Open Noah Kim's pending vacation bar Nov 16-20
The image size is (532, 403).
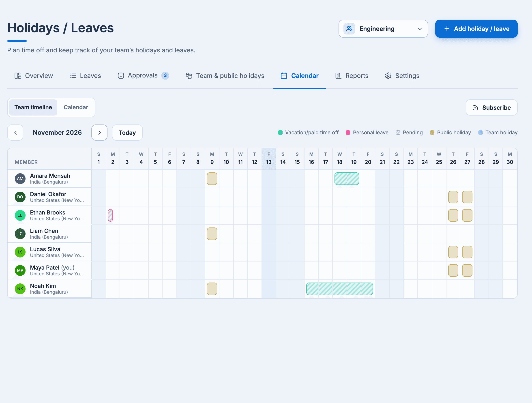pyautogui.click(x=339, y=289)
